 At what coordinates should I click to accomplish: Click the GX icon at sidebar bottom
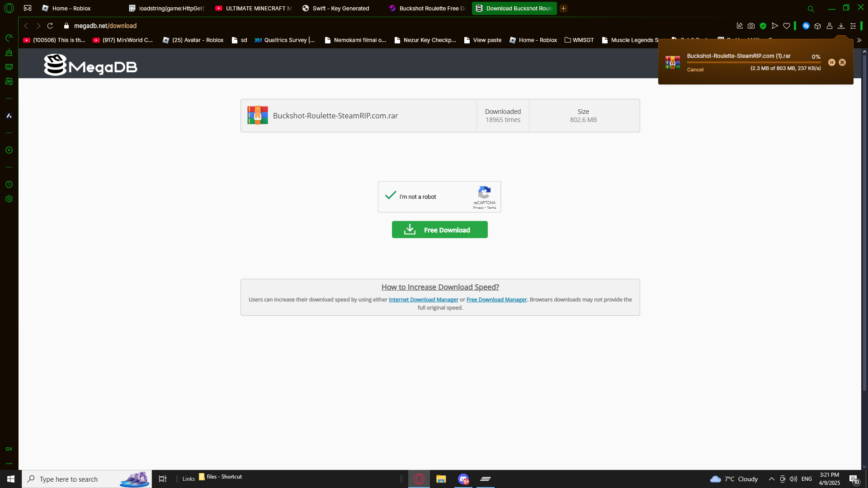9,449
